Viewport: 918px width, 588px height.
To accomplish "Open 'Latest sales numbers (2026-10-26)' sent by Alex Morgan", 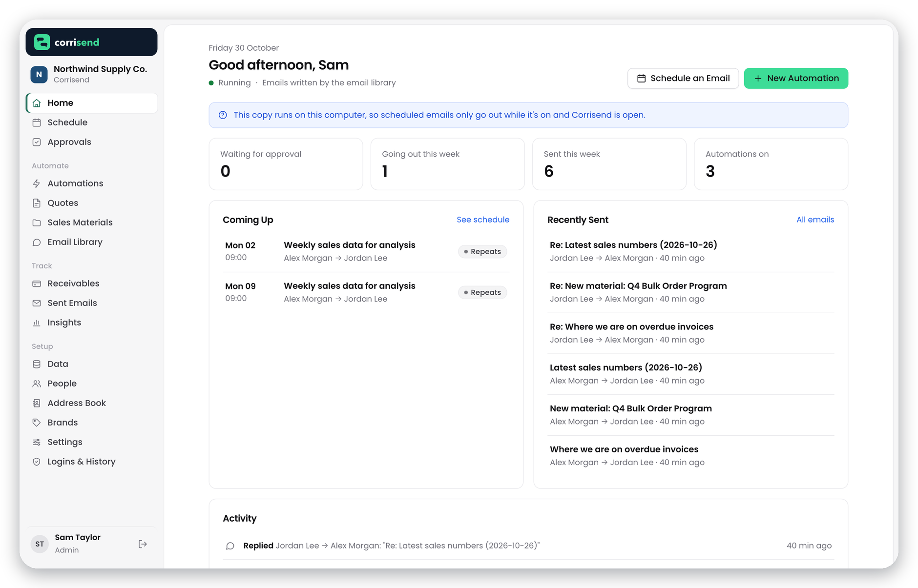I will (x=690, y=374).
